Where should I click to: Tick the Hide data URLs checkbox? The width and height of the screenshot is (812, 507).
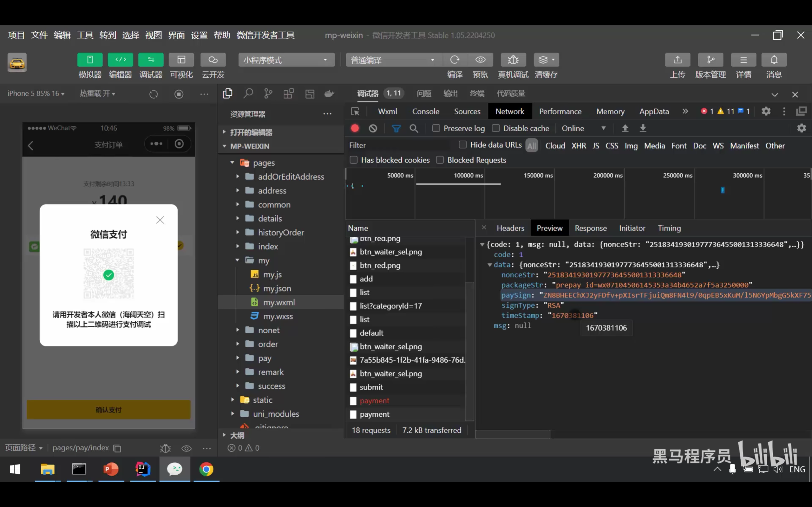point(463,145)
